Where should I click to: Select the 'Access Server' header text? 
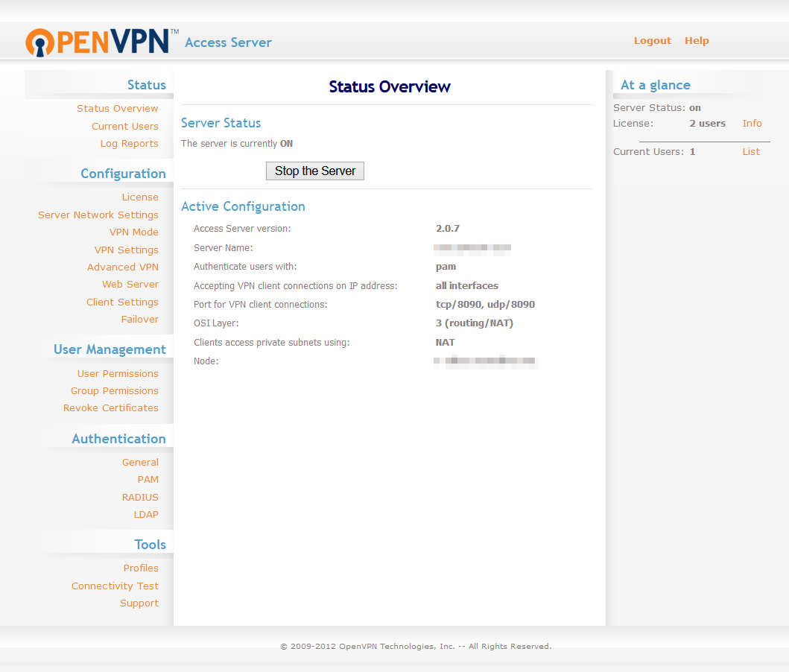click(228, 42)
